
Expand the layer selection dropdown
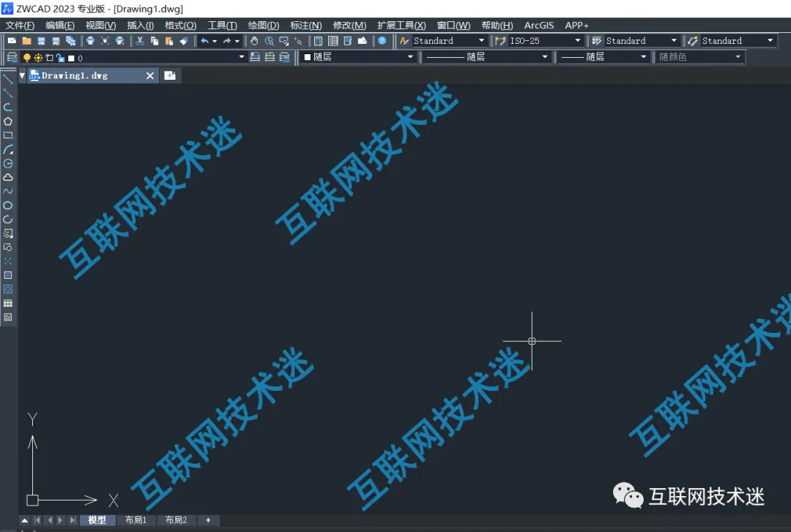242,57
